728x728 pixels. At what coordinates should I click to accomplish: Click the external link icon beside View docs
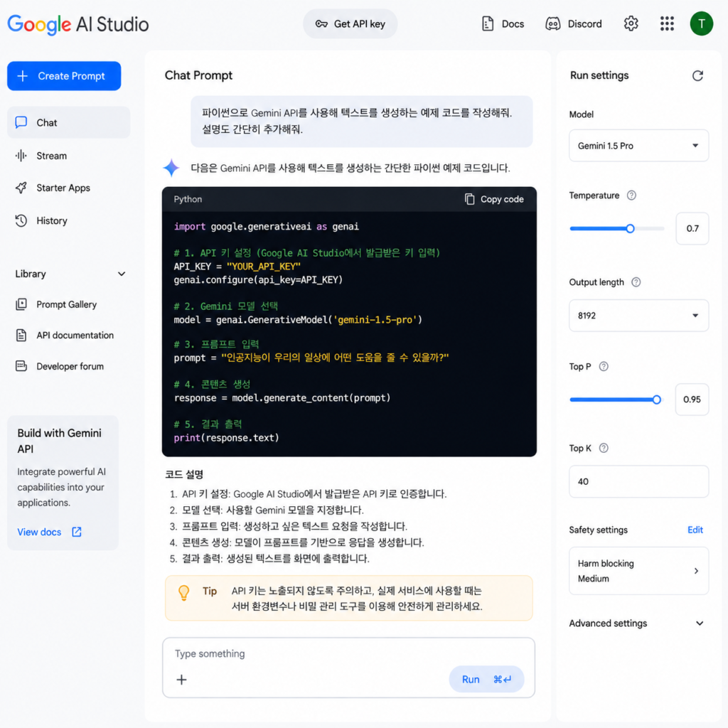77,532
